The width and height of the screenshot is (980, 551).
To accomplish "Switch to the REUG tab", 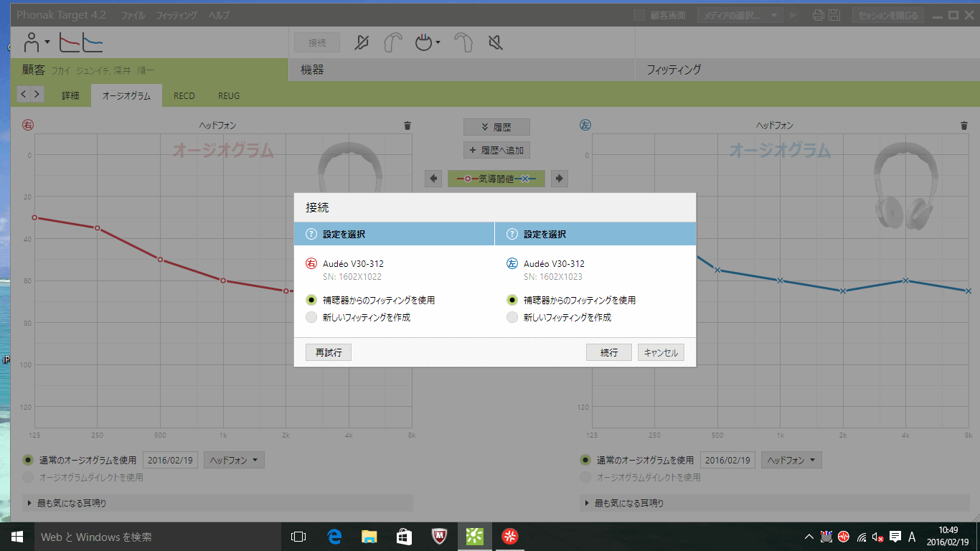I will (x=228, y=95).
